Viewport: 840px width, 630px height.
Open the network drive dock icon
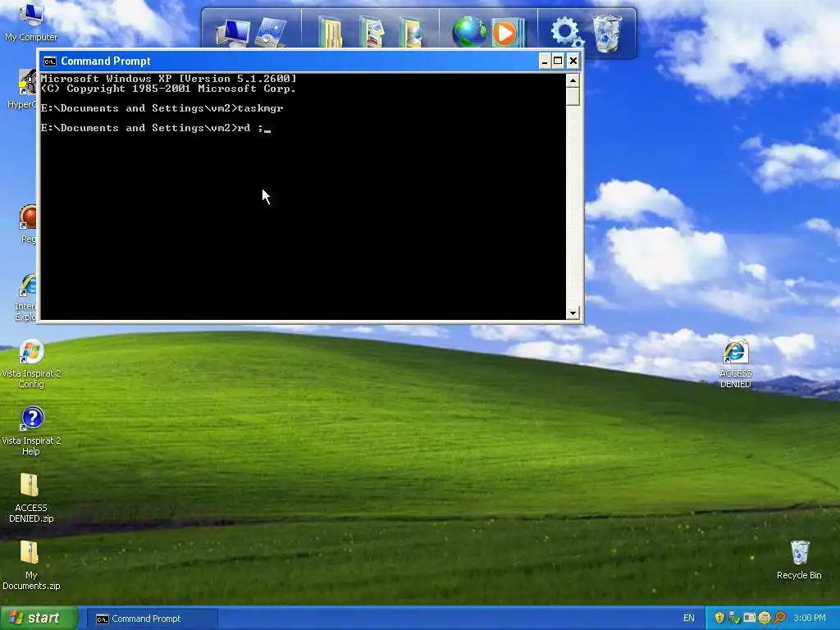tap(271, 32)
